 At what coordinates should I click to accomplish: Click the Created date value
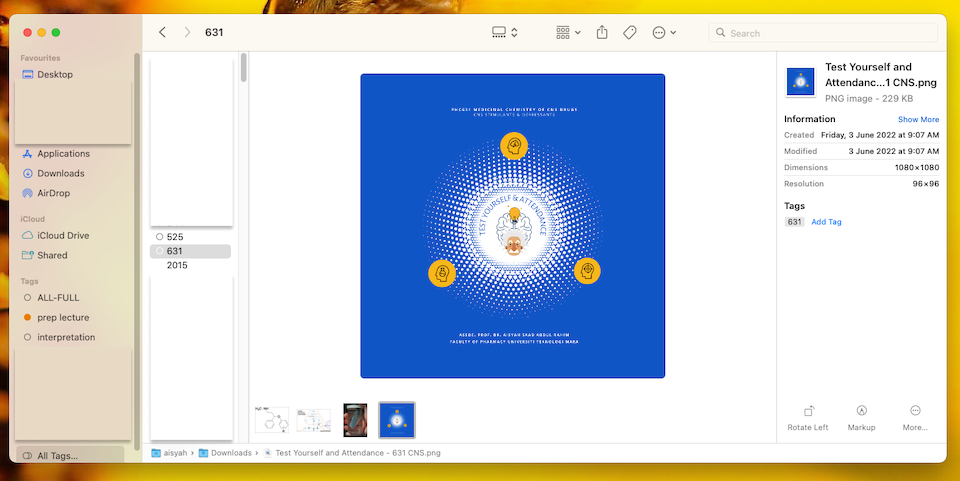pyautogui.click(x=880, y=135)
